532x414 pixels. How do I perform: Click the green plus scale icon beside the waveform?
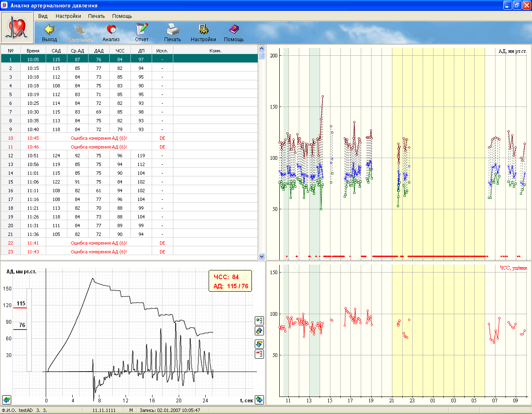(x=259, y=320)
